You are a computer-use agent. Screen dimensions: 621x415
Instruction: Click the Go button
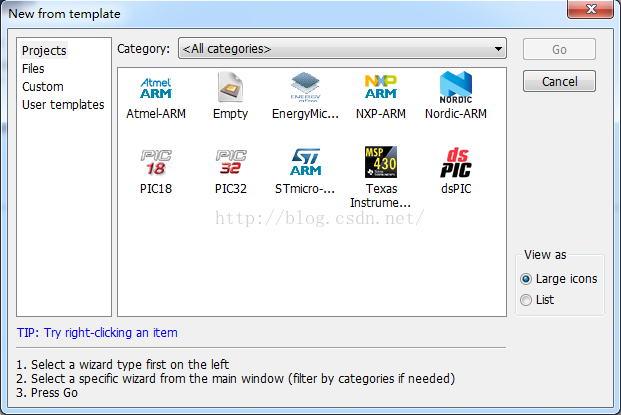(559, 49)
